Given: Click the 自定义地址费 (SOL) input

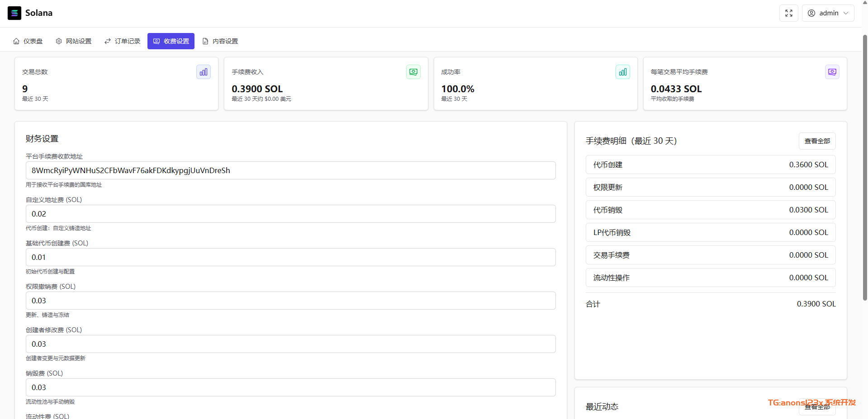Looking at the screenshot, I should (x=290, y=214).
